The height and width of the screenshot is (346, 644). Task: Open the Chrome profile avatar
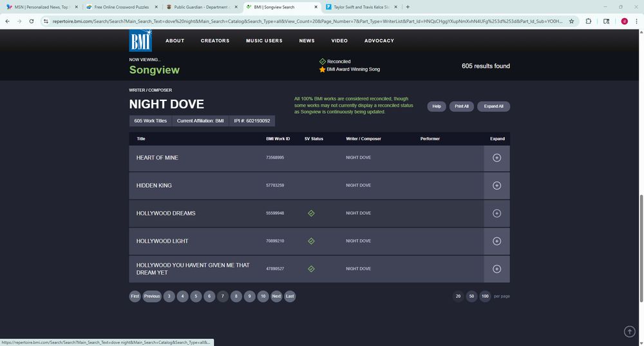pyautogui.click(x=624, y=21)
